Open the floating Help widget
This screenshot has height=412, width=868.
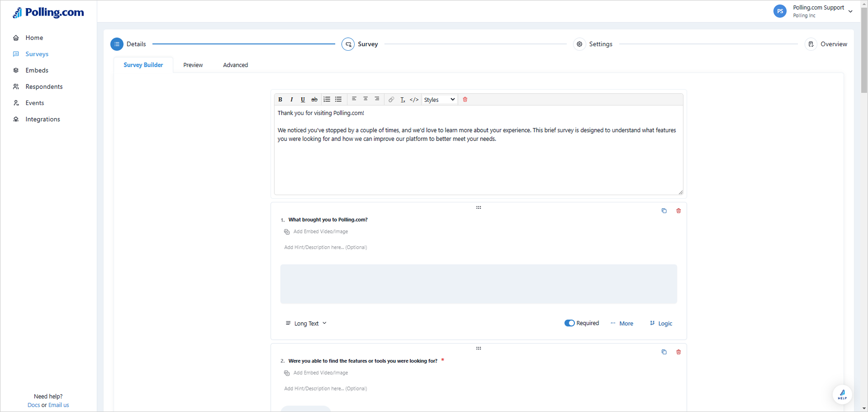842,394
